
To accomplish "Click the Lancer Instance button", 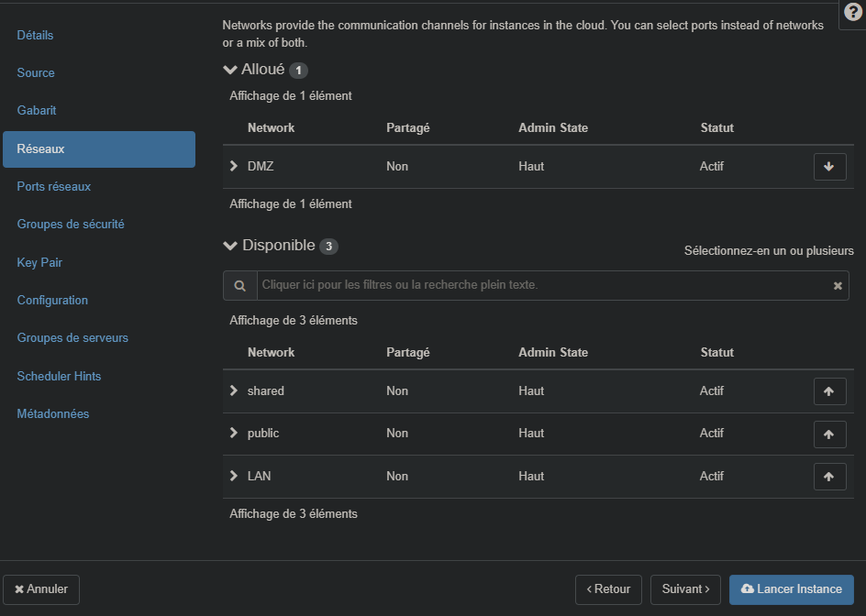I will point(791,589).
